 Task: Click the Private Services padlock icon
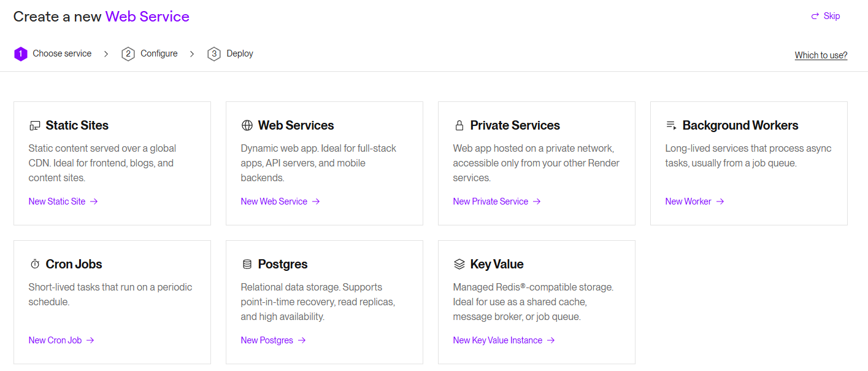459,126
